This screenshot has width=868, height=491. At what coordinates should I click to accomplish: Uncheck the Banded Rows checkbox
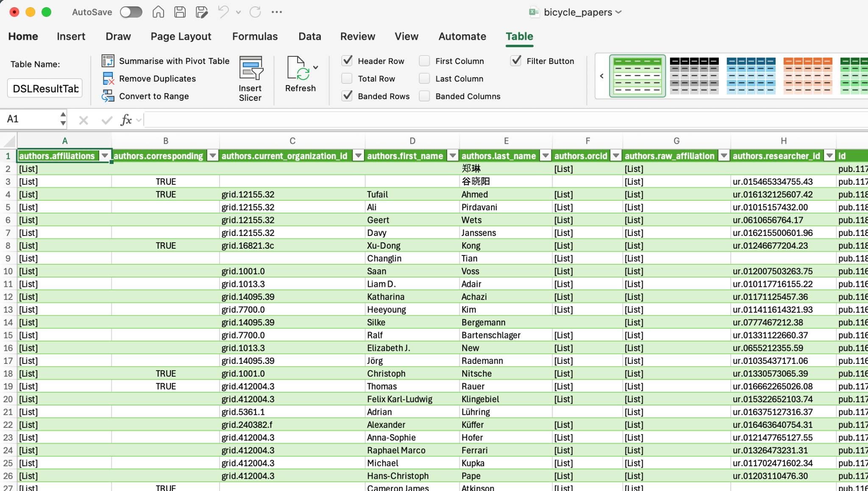click(x=347, y=96)
